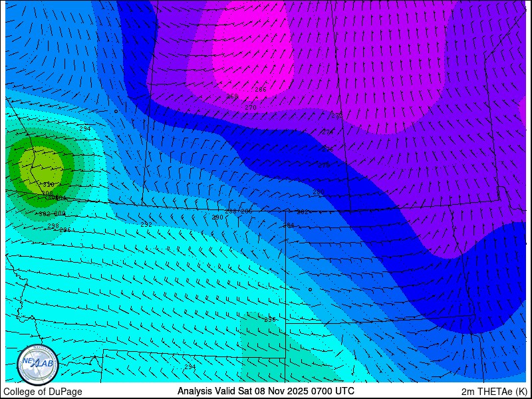Click the 310 contour label
Viewport: 532px width, 399px height.
(49, 185)
